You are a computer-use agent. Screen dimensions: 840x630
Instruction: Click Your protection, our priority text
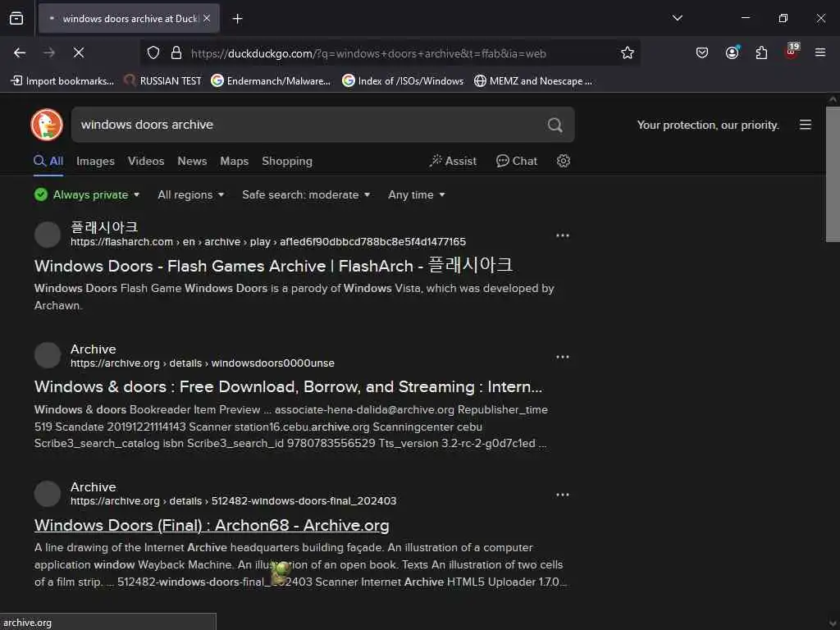tap(708, 125)
